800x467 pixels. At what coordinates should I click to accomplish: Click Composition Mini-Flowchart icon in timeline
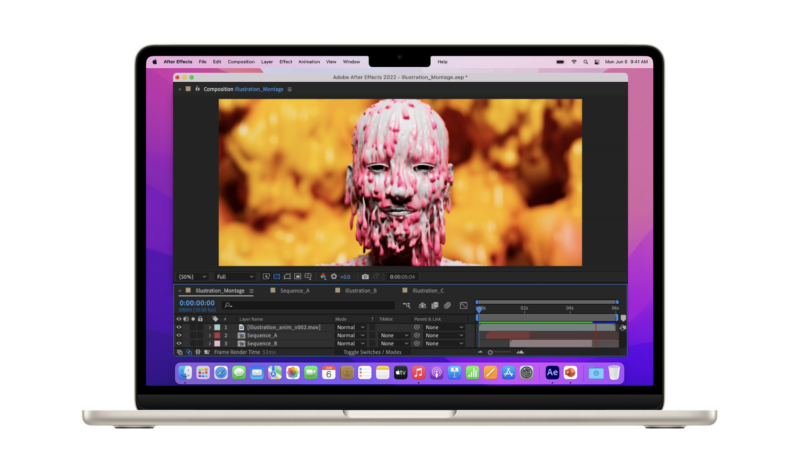tap(407, 305)
